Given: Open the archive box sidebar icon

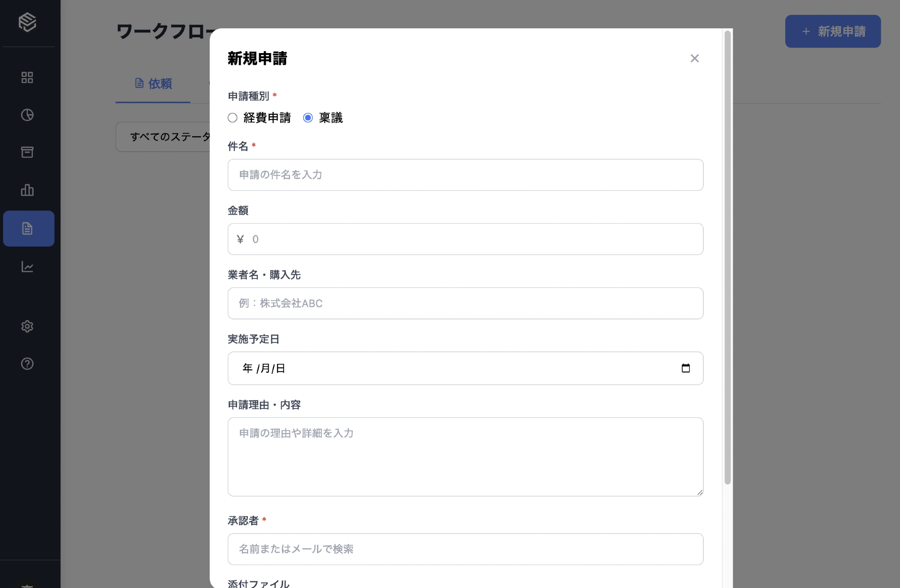Looking at the screenshot, I should [27, 152].
